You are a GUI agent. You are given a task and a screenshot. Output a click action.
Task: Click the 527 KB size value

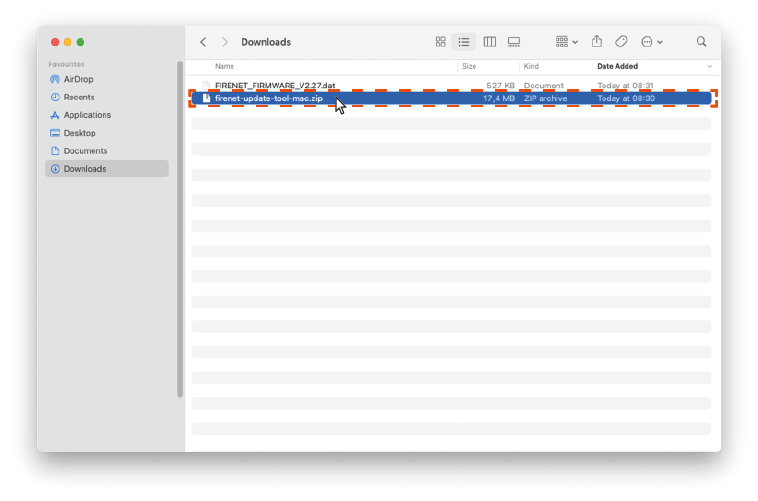pyautogui.click(x=500, y=86)
